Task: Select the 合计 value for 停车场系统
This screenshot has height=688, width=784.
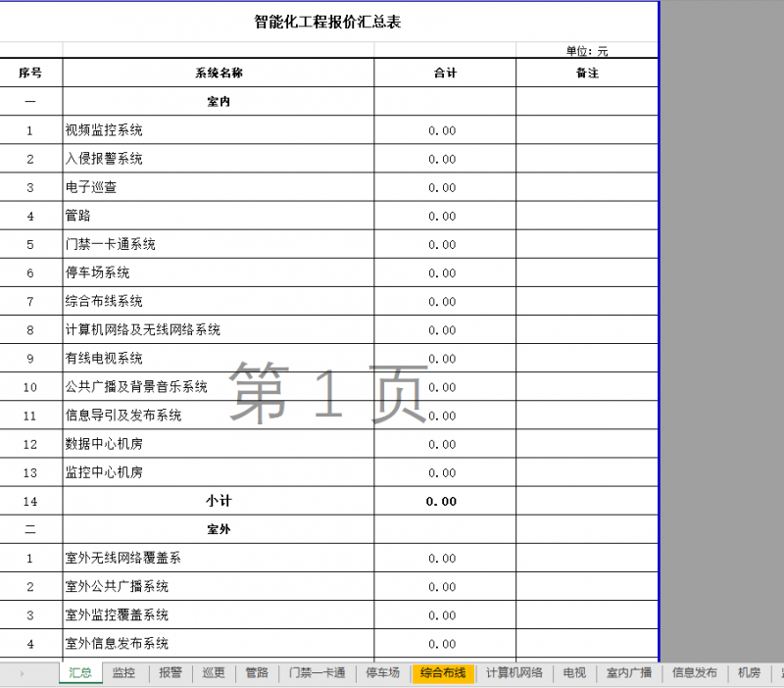Action: coord(443,273)
